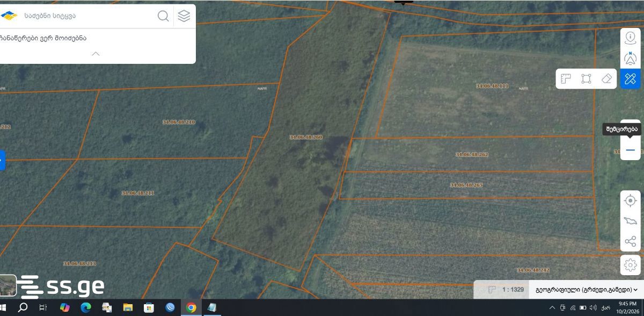Open the basemap thumbnail switcher

(x=8, y=285)
